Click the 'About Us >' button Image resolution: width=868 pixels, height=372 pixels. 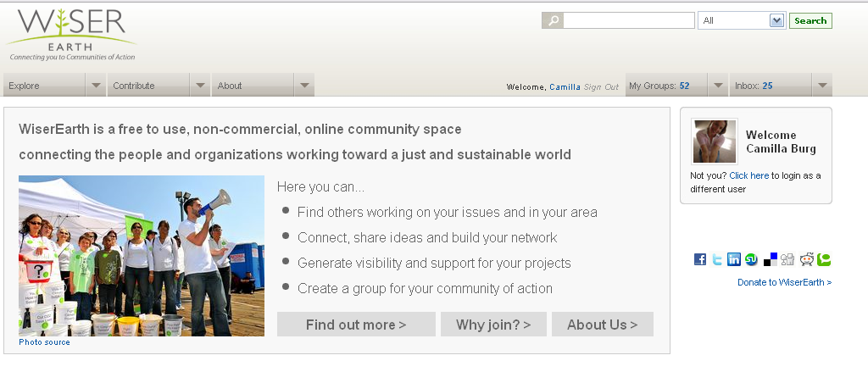click(603, 325)
